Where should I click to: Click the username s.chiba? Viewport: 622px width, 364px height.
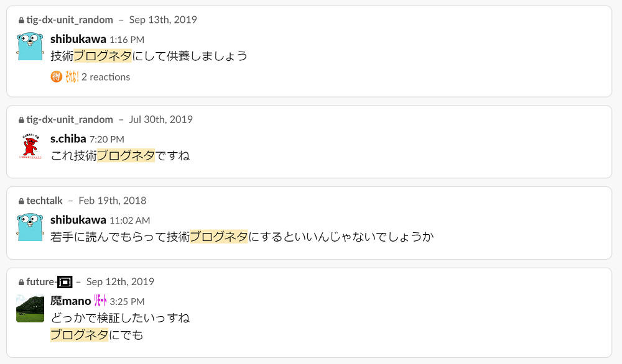[68, 139]
